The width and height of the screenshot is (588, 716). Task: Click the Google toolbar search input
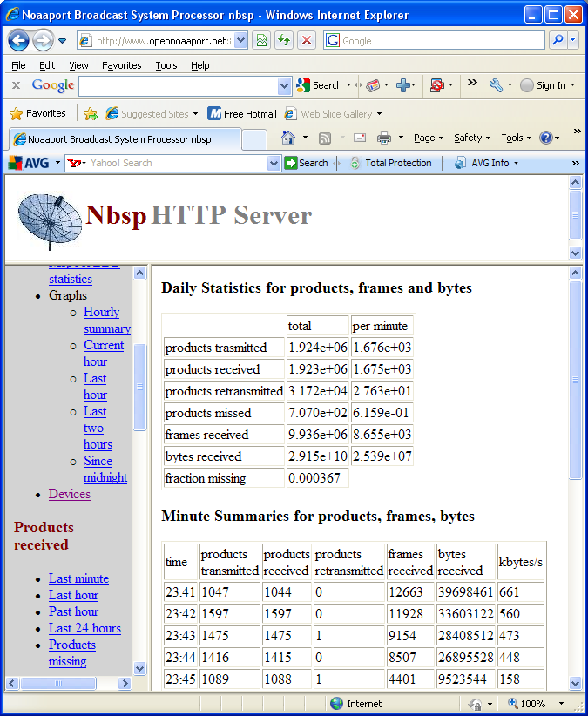click(x=179, y=86)
